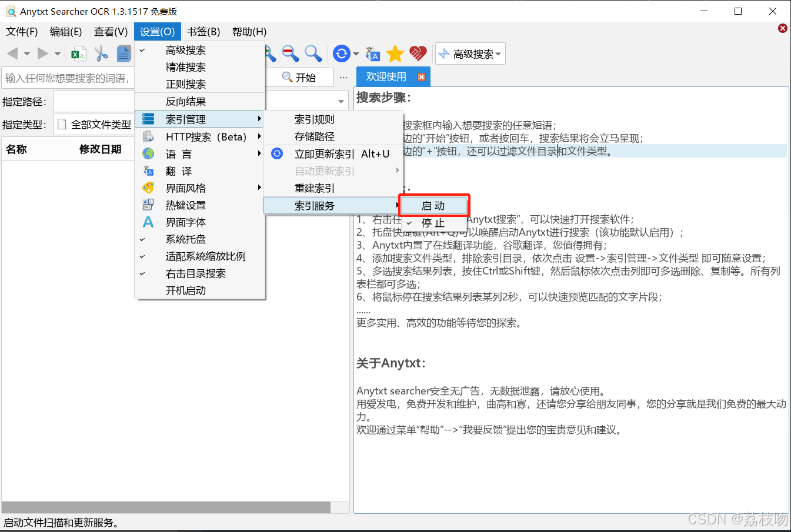
Task: Toggle the 正则搜索 search mode option
Action: pyautogui.click(x=200, y=84)
